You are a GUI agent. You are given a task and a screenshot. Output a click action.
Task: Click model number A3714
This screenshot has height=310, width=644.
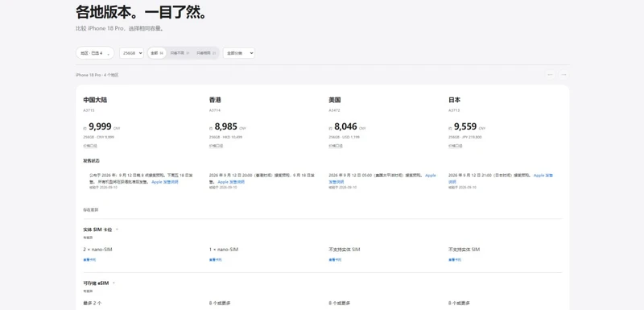pos(215,110)
